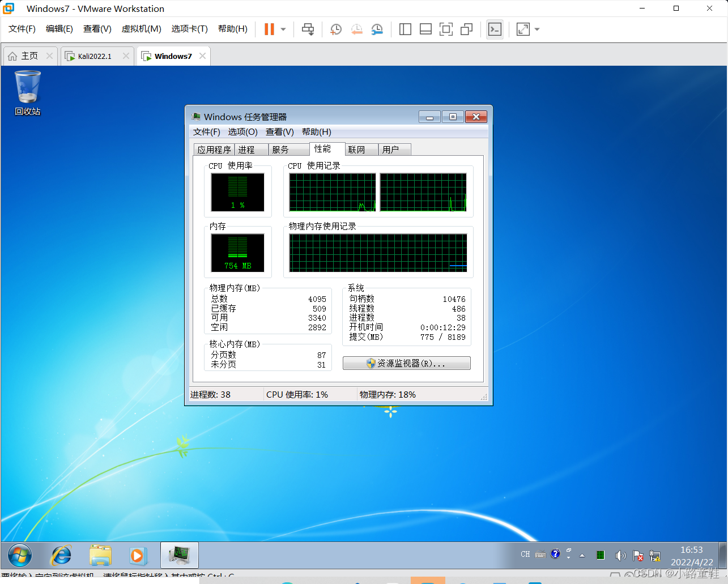Click the 进程数: 38 status text
Image resolution: width=728 pixels, height=584 pixels.
point(210,395)
